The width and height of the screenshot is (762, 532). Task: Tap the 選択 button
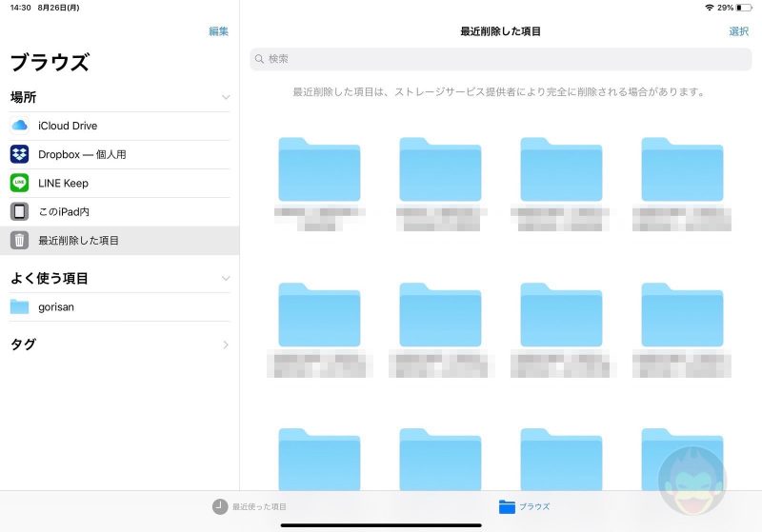pos(739,31)
